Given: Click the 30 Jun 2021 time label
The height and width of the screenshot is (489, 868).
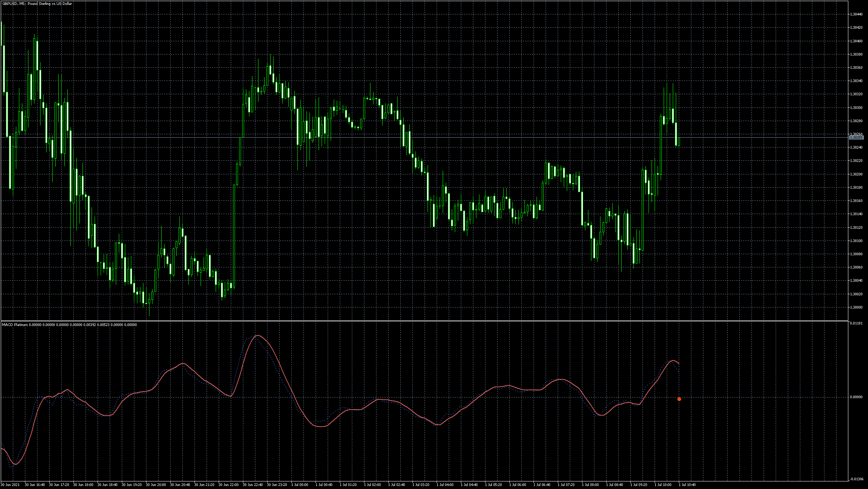Looking at the screenshot, I should (x=10, y=484).
